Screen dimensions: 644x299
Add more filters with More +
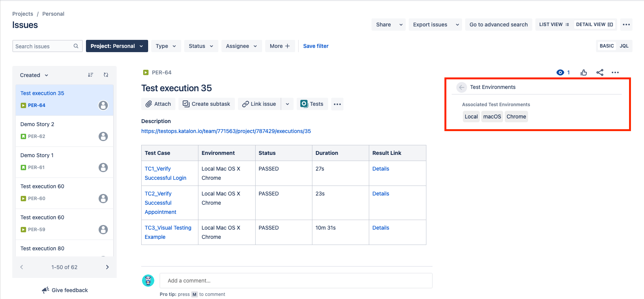[x=280, y=46]
